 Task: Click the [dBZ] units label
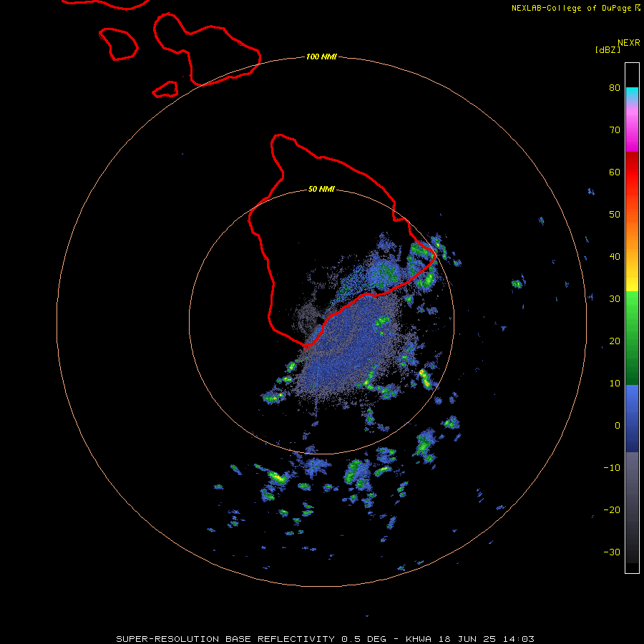(608, 50)
